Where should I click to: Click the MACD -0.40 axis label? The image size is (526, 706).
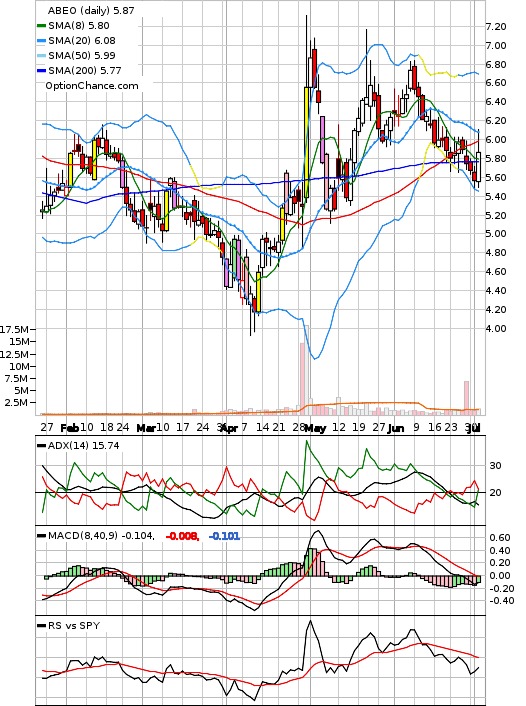pos(500,601)
